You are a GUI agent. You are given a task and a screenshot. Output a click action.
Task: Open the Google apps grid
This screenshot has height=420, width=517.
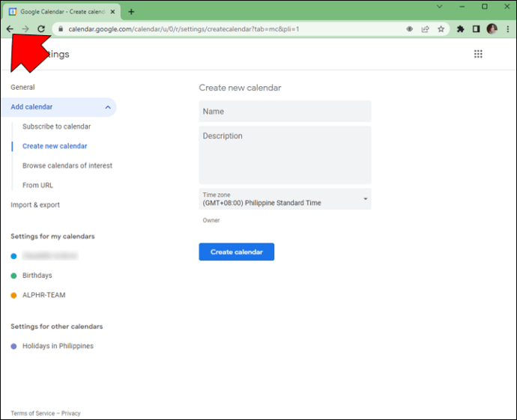coord(478,54)
